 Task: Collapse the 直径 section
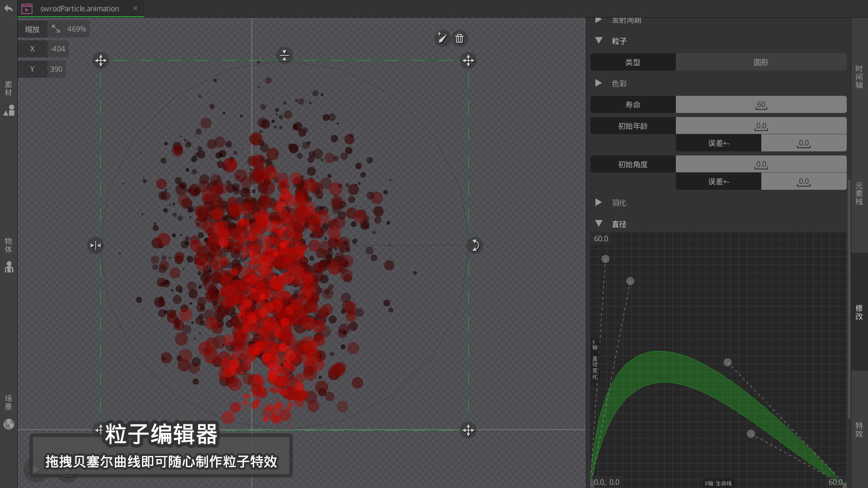click(x=599, y=224)
